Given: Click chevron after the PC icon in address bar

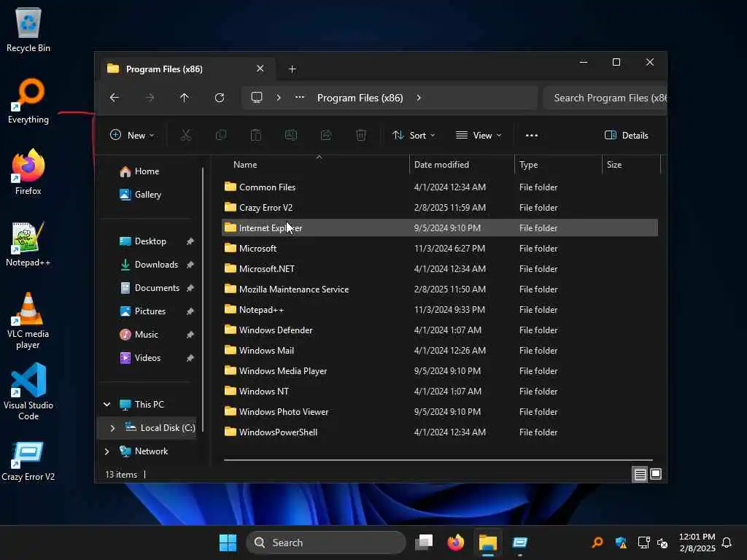Looking at the screenshot, I should click(x=279, y=98).
